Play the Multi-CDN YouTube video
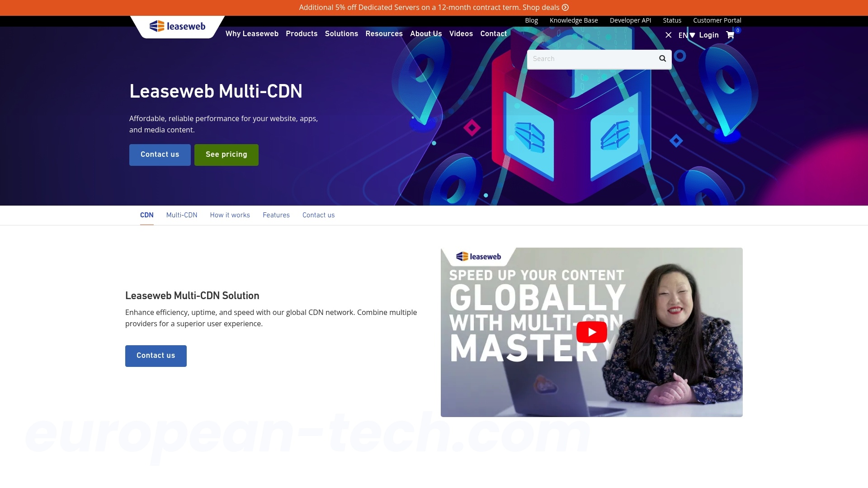The width and height of the screenshot is (868, 488). tap(591, 331)
